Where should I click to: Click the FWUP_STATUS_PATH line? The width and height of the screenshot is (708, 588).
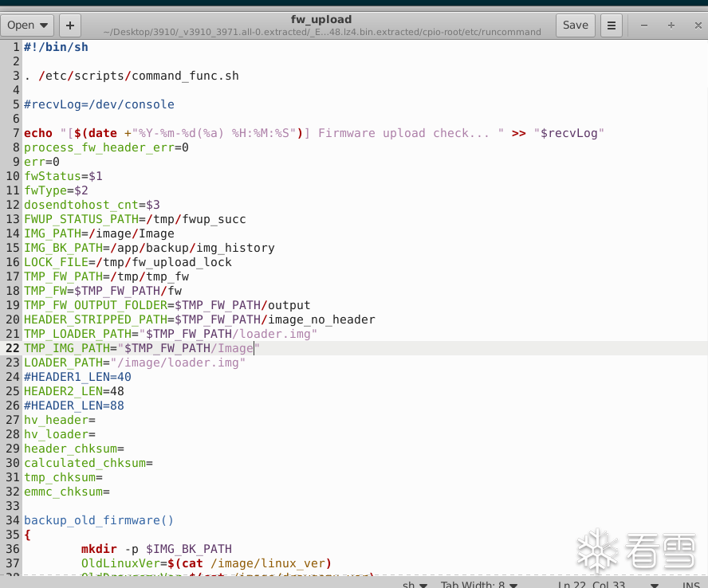click(135, 219)
